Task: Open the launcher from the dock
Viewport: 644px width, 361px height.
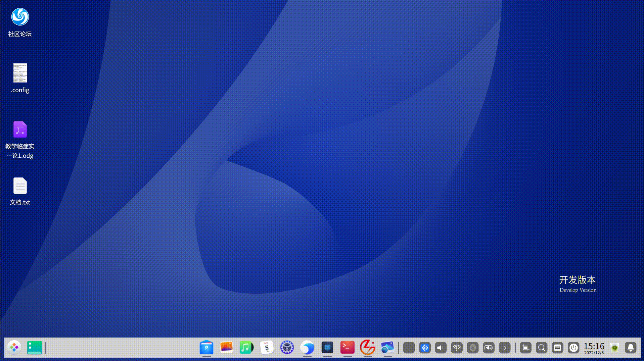Action: coord(14,348)
